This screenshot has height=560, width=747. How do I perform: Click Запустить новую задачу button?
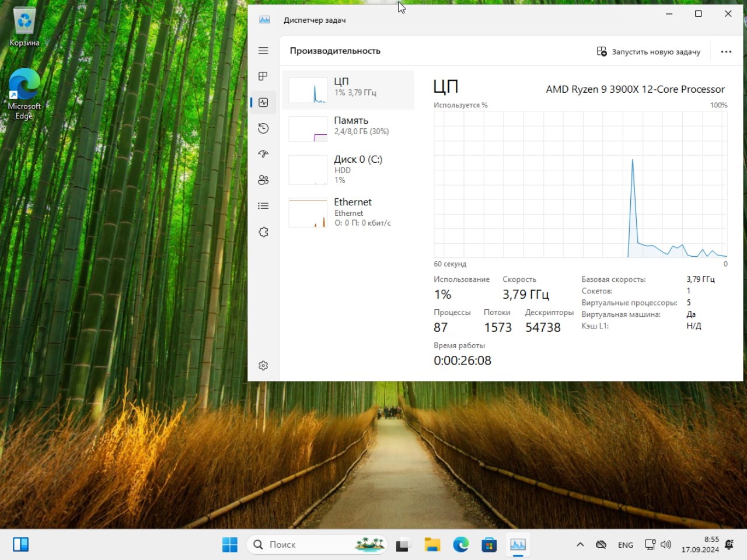(648, 51)
